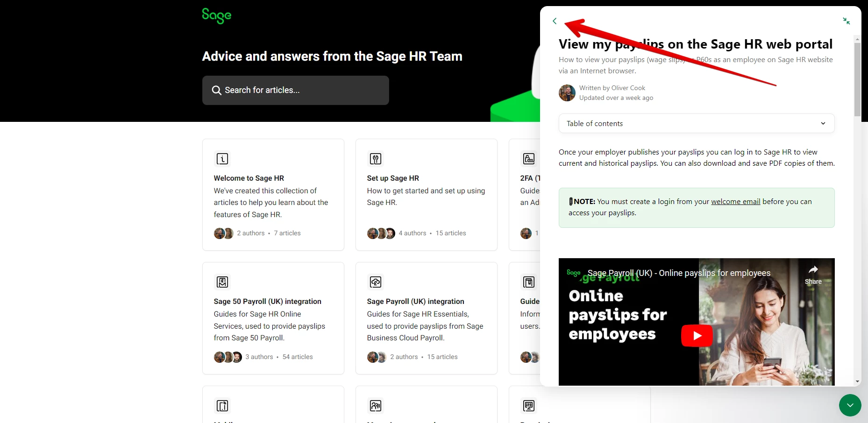This screenshot has height=423, width=868.
Task: Click the video title Sage Payroll (UK) link
Action: (x=679, y=273)
